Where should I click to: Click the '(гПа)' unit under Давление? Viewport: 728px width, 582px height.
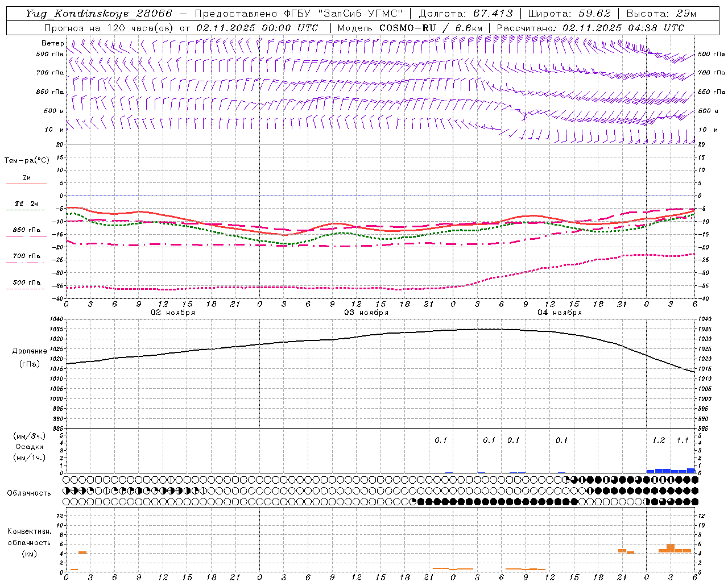point(30,364)
